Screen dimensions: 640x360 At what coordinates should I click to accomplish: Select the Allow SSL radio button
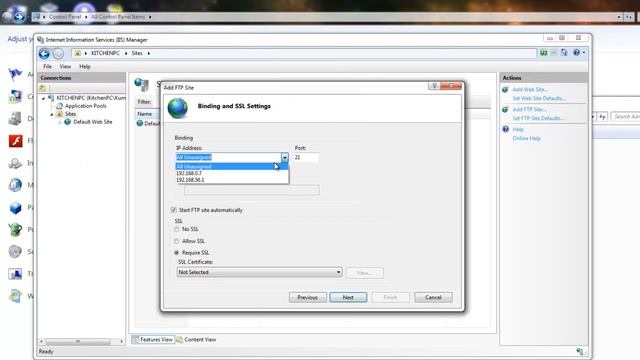[177, 241]
